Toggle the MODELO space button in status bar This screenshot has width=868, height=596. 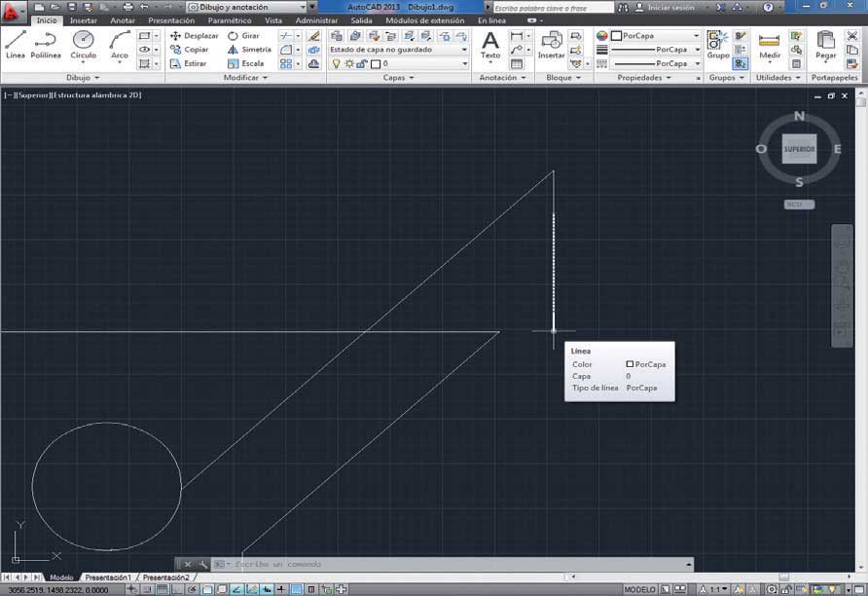639,589
